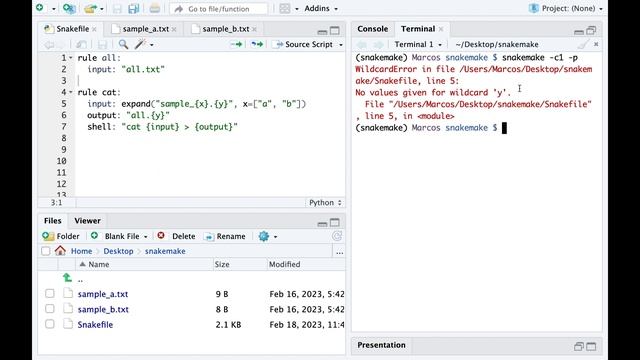Click snakemake in the path breadcrumb

(x=165, y=251)
